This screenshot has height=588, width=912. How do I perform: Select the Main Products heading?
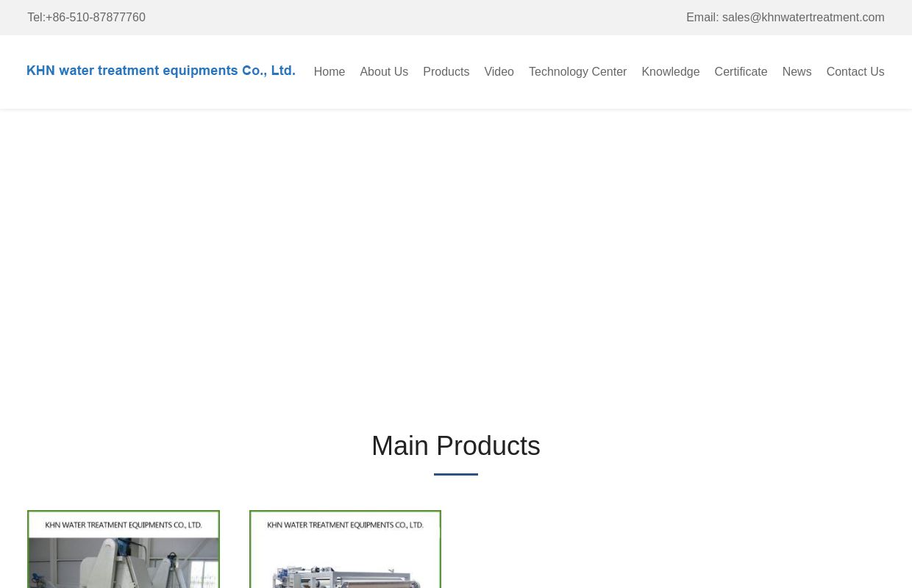(x=456, y=446)
